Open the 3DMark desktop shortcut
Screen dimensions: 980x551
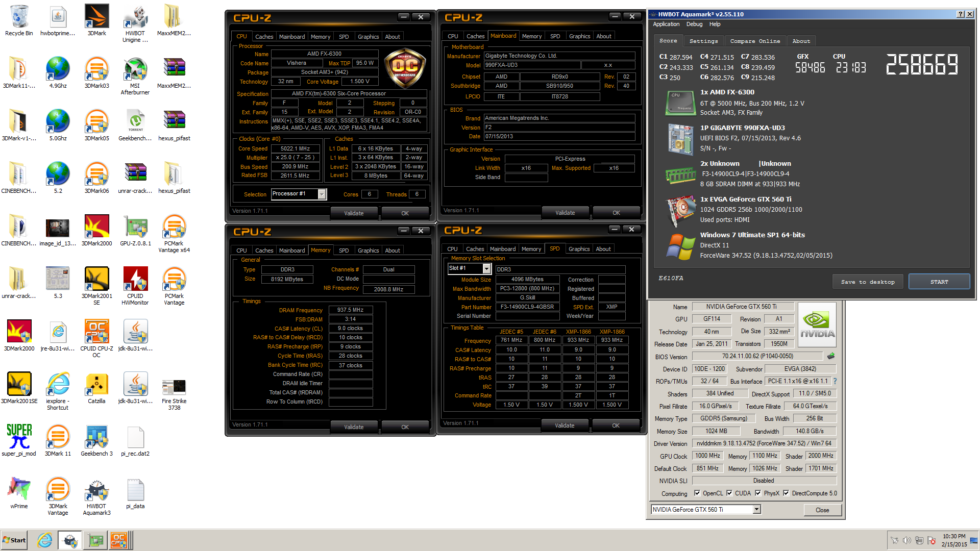[96, 20]
